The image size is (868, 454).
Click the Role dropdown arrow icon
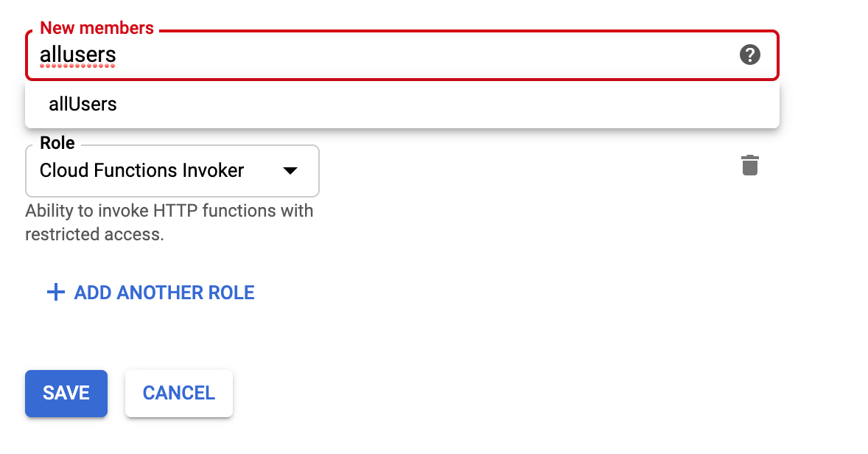290,171
